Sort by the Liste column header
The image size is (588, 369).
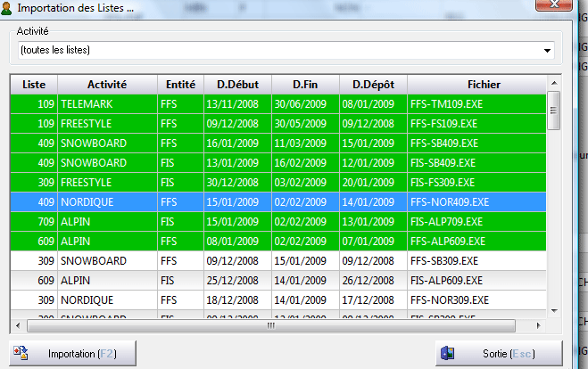tap(33, 84)
